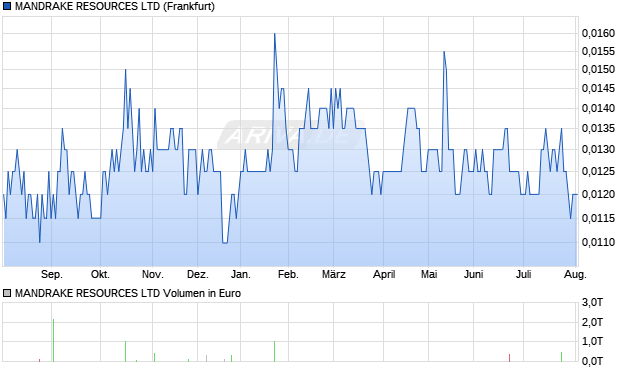Click the 0,0120 price axis label

point(598,194)
